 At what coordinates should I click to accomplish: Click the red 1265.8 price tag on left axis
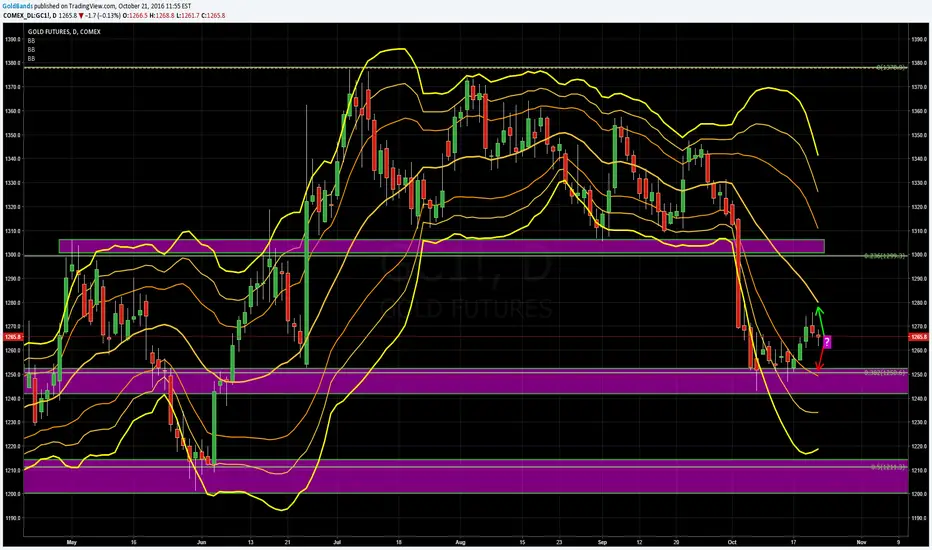click(12, 337)
